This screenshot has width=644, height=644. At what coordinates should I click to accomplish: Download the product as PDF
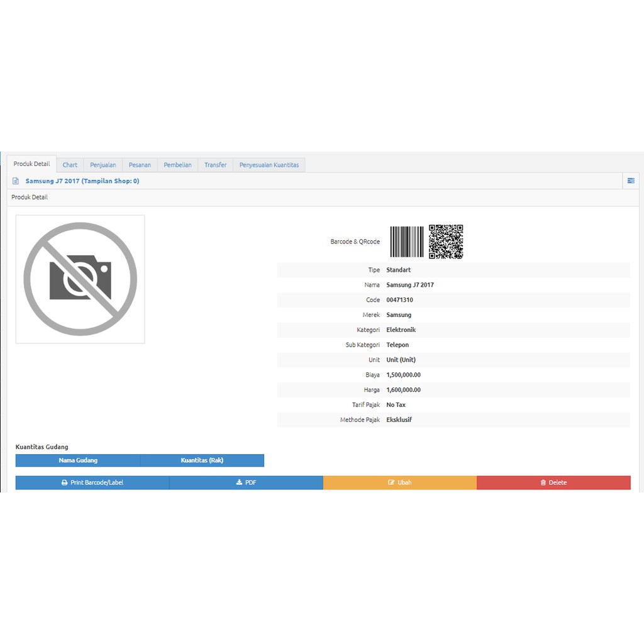point(246,482)
